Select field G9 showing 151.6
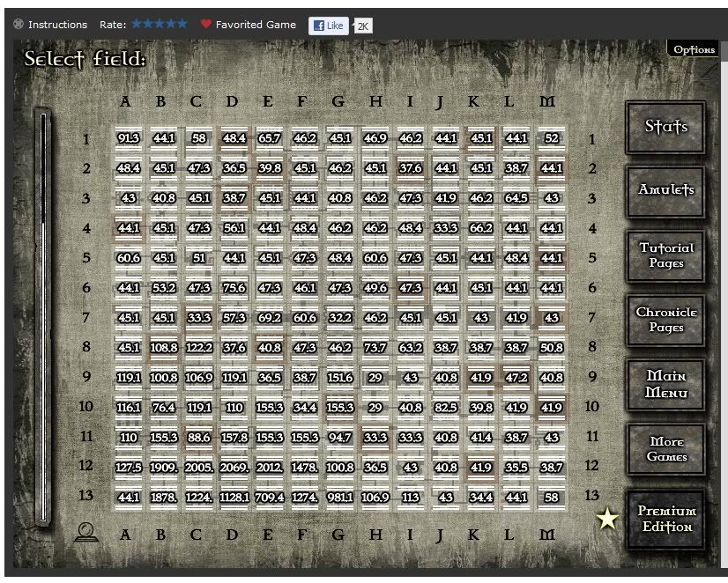Screen dimensions: 728x583 340,378
